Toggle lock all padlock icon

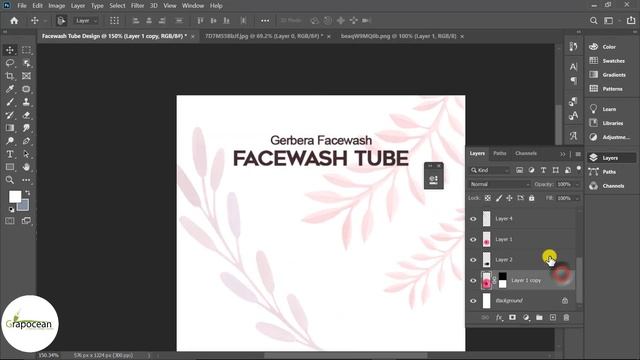[531, 198]
